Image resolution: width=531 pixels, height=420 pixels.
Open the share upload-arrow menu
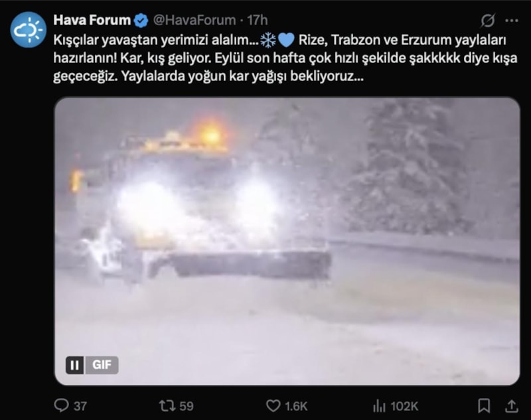[x=512, y=405]
